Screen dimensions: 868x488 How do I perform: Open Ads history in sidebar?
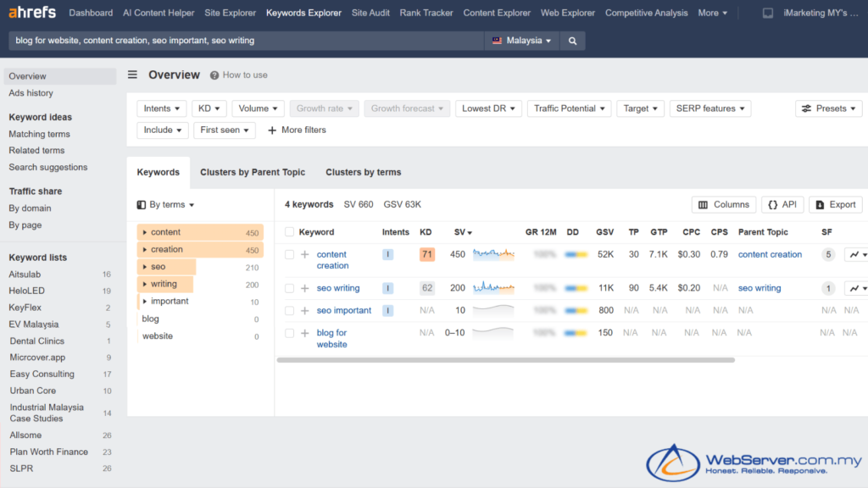(x=31, y=93)
